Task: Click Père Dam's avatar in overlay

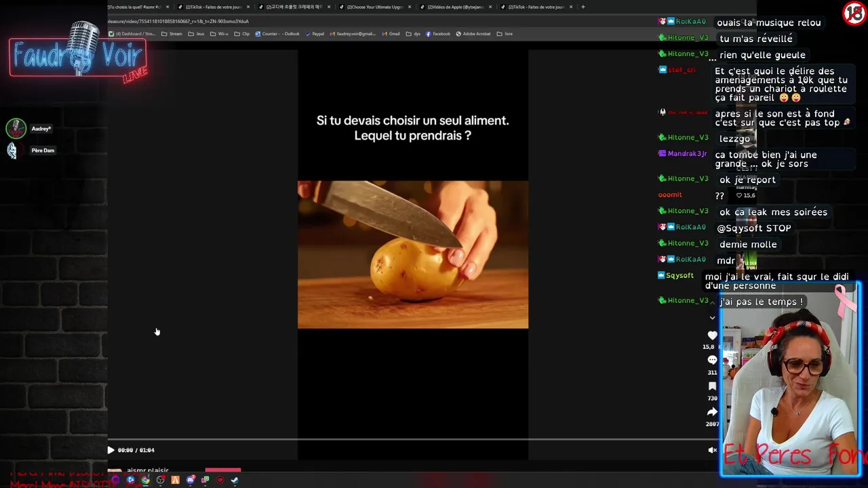Action: (x=12, y=150)
